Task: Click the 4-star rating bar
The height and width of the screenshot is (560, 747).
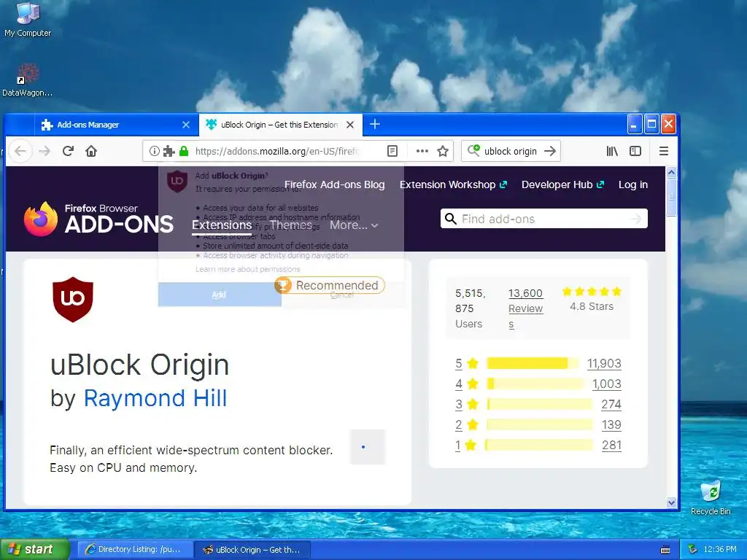Action: pyautogui.click(x=535, y=384)
